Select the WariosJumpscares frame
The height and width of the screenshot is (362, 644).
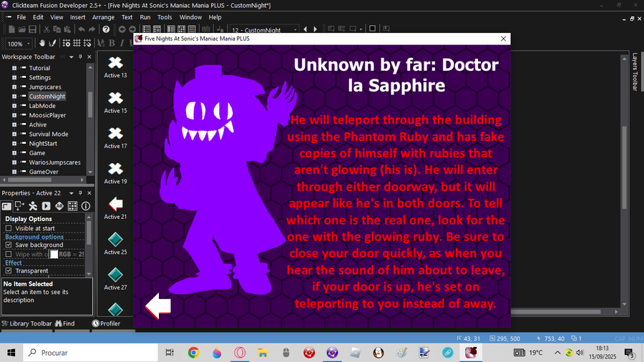coord(54,162)
